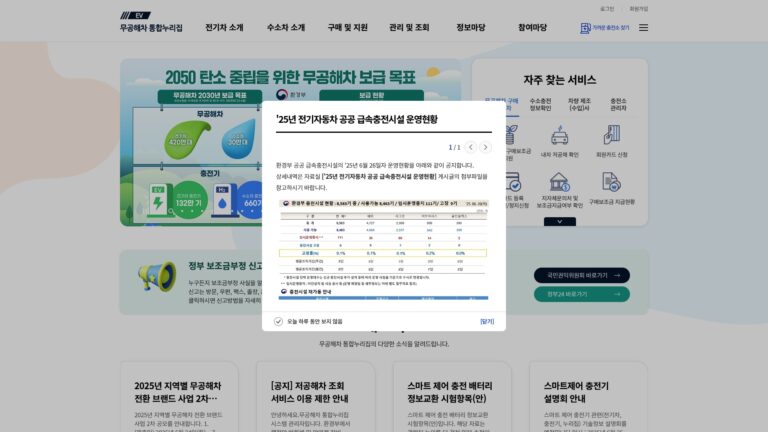Open the 수소차 소개 menu
768x432 pixels.
coord(286,27)
